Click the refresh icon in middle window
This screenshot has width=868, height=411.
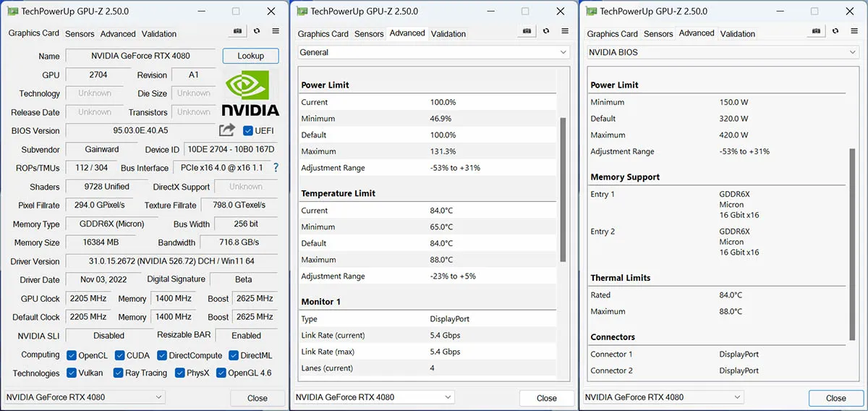(x=545, y=32)
